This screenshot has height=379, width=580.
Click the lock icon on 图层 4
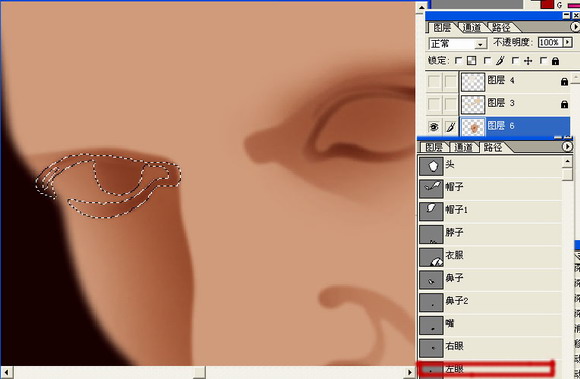[564, 81]
